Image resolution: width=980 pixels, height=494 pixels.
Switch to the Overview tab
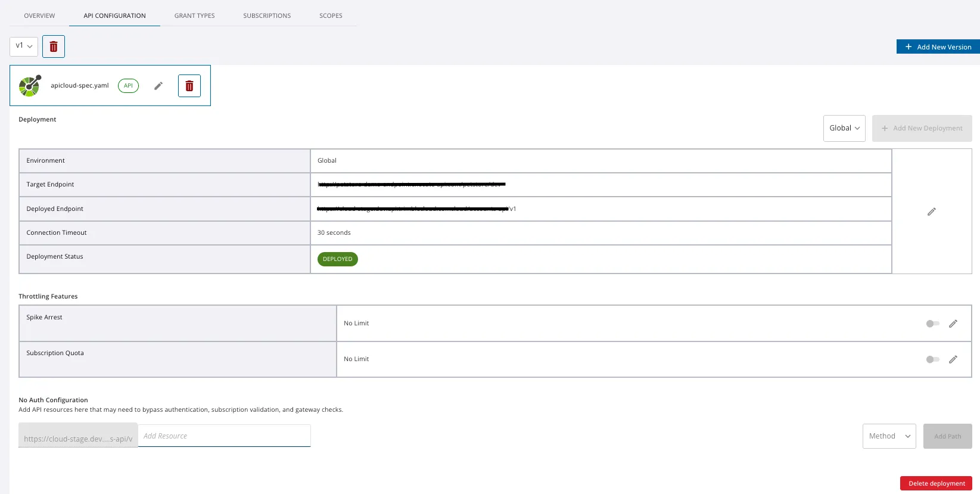pos(39,15)
